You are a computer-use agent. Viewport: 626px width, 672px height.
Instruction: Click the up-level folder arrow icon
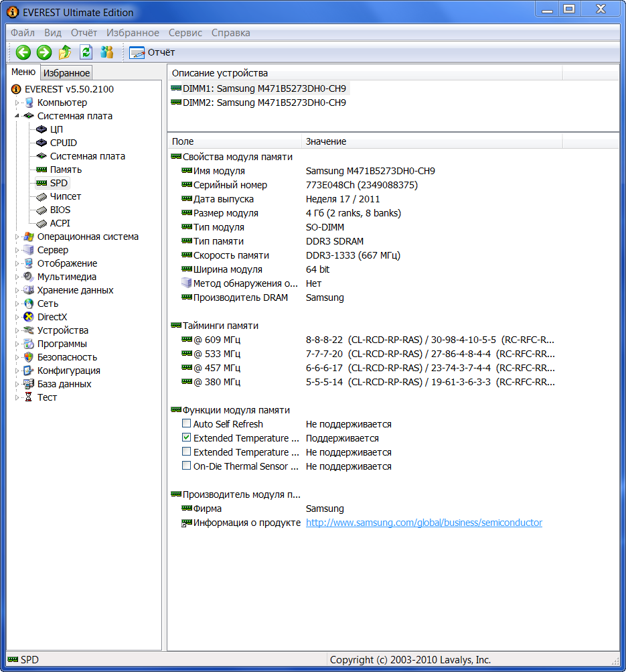(x=65, y=52)
